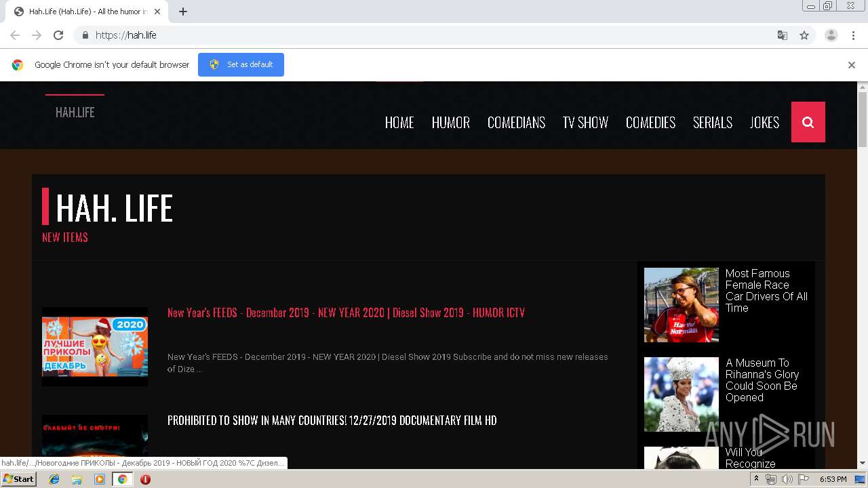Click the HAH.LIFE site logo
This screenshot has height=488, width=868.
[75, 113]
